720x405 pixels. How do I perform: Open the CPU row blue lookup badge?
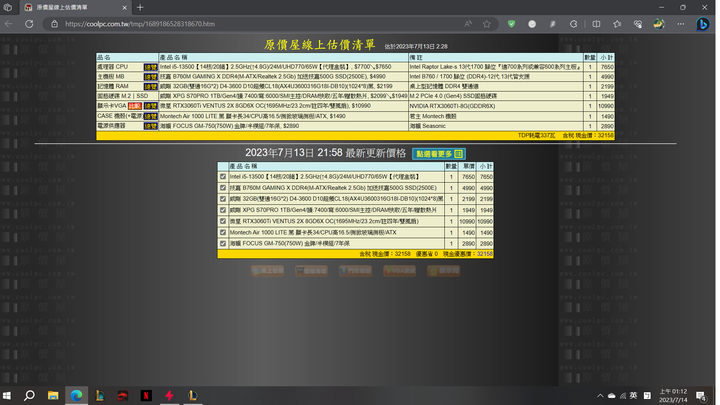click(150, 67)
